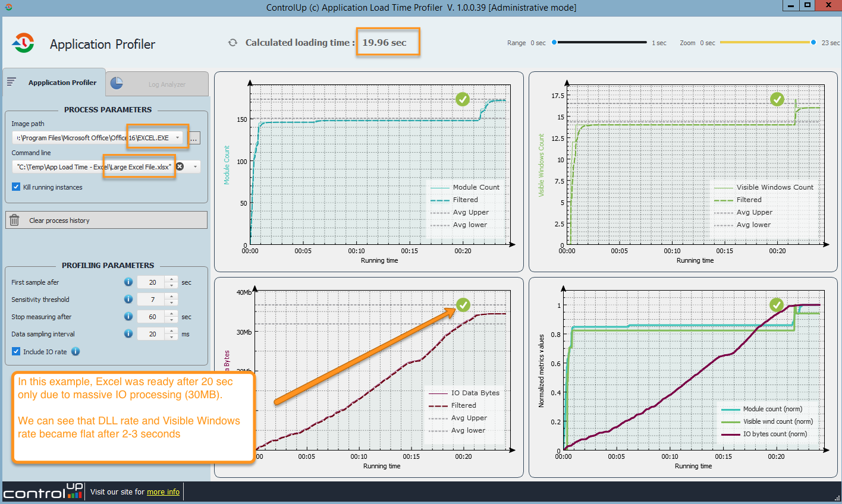Viewport: 842px width, 504px height.
Task: Toggle the Kill running instances checkbox
Action: coord(16,187)
